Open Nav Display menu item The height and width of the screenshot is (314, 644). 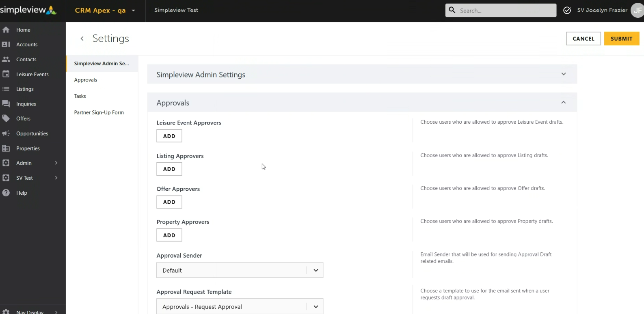(32, 312)
